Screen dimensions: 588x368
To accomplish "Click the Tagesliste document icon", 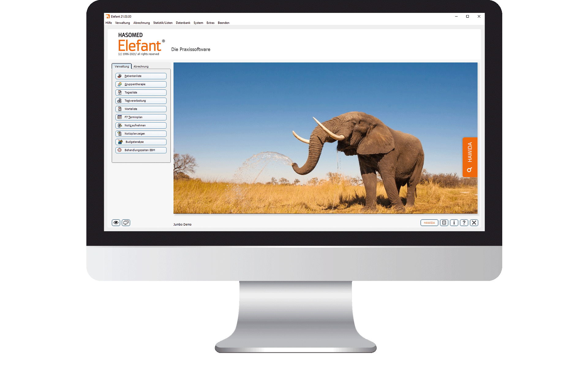I will [120, 93].
